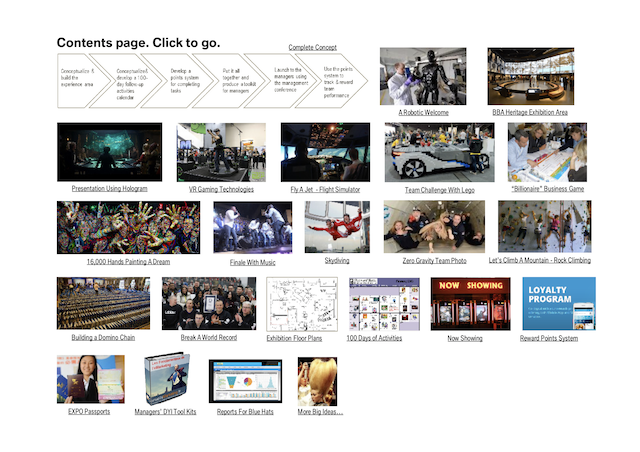Select the hologram presentation thumbnail image

(x=109, y=152)
